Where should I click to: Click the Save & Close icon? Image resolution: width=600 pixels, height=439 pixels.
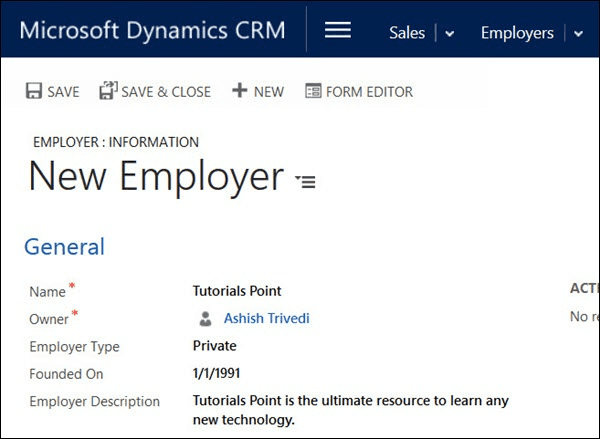[x=108, y=91]
